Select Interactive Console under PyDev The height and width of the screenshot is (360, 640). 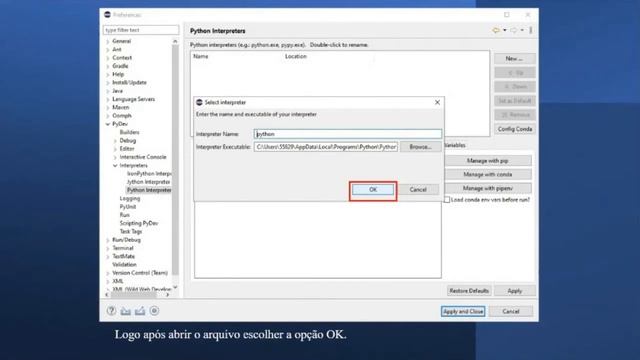[x=143, y=157]
